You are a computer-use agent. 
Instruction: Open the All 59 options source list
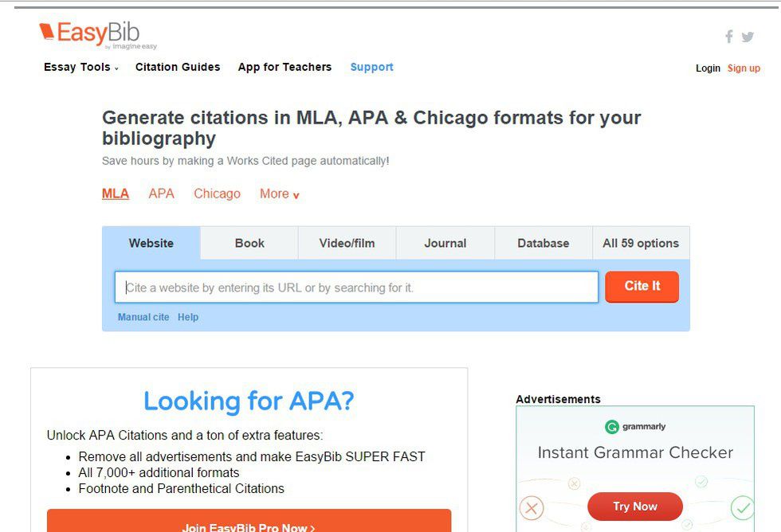pyautogui.click(x=641, y=244)
